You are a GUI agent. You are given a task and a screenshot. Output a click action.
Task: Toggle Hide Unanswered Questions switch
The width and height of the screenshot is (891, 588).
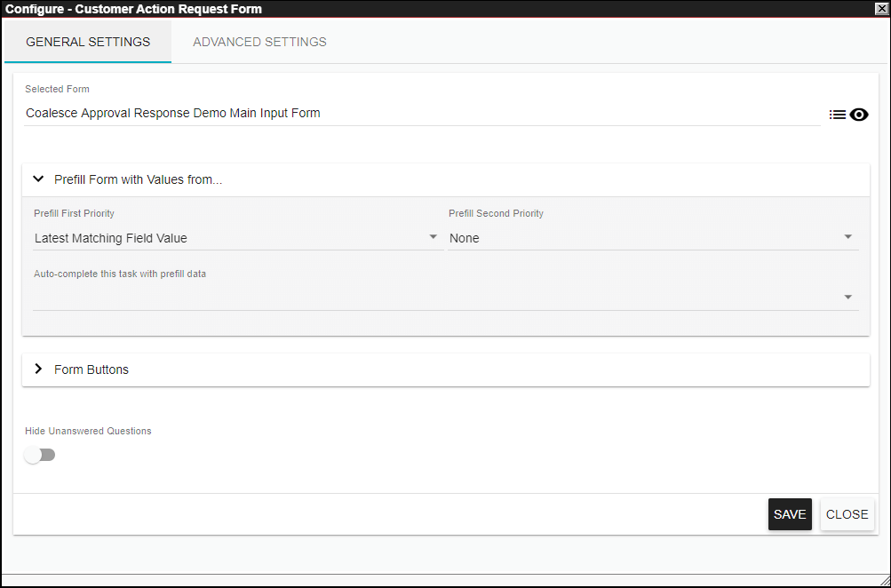tap(40, 455)
